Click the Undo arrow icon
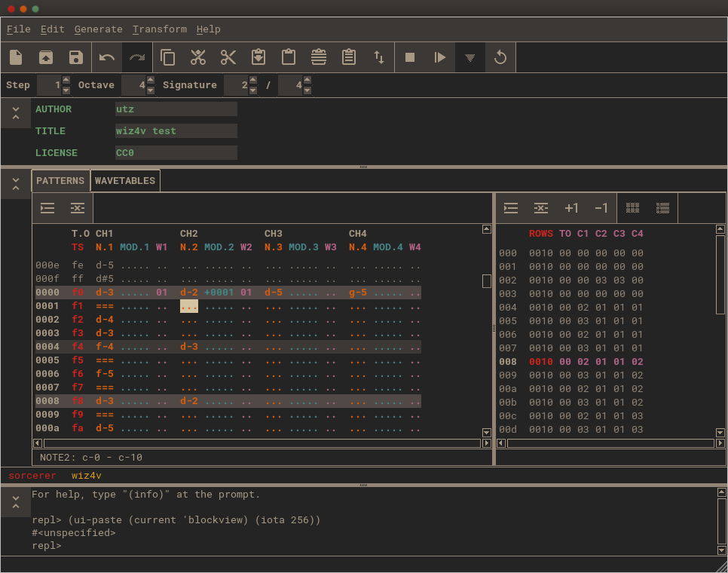 pos(107,57)
